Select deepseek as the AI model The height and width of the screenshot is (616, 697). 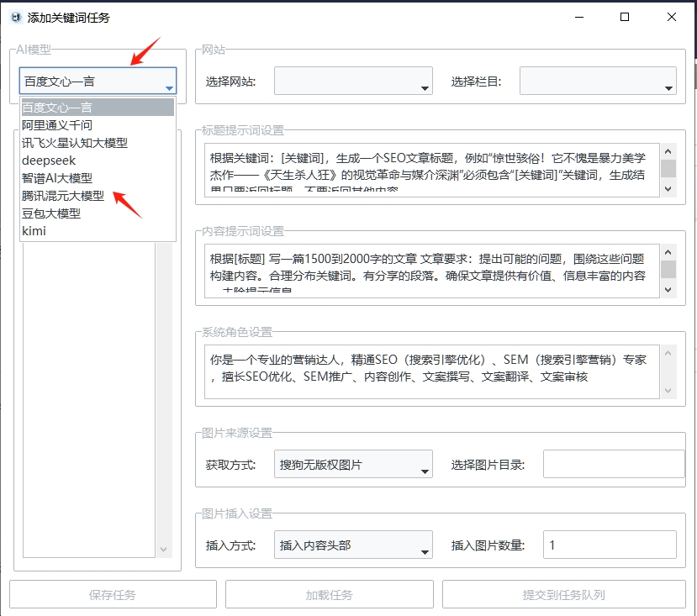[x=98, y=160]
